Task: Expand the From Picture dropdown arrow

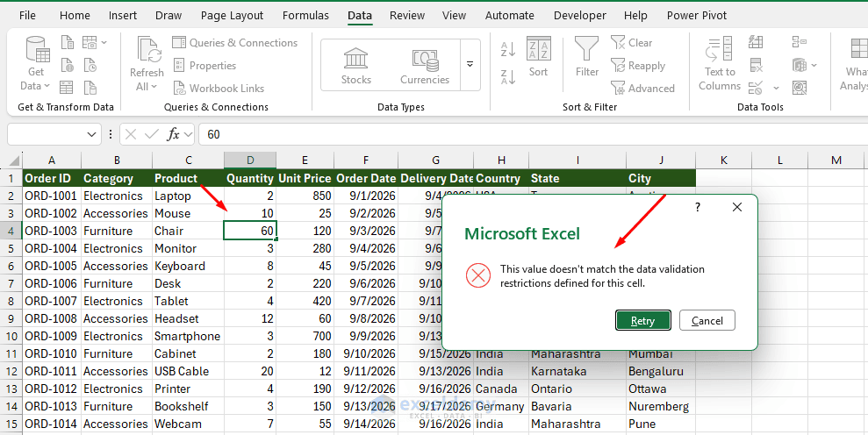Action: coord(104,42)
